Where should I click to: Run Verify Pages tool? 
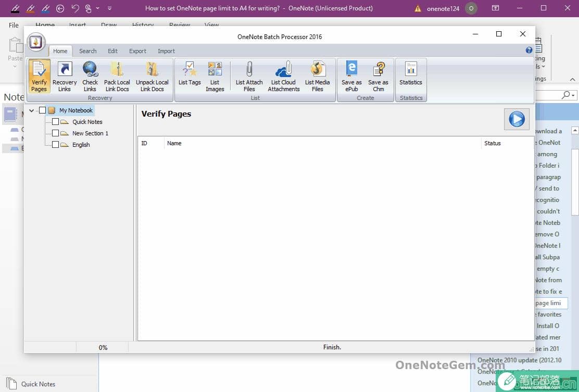[x=39, y=77]
